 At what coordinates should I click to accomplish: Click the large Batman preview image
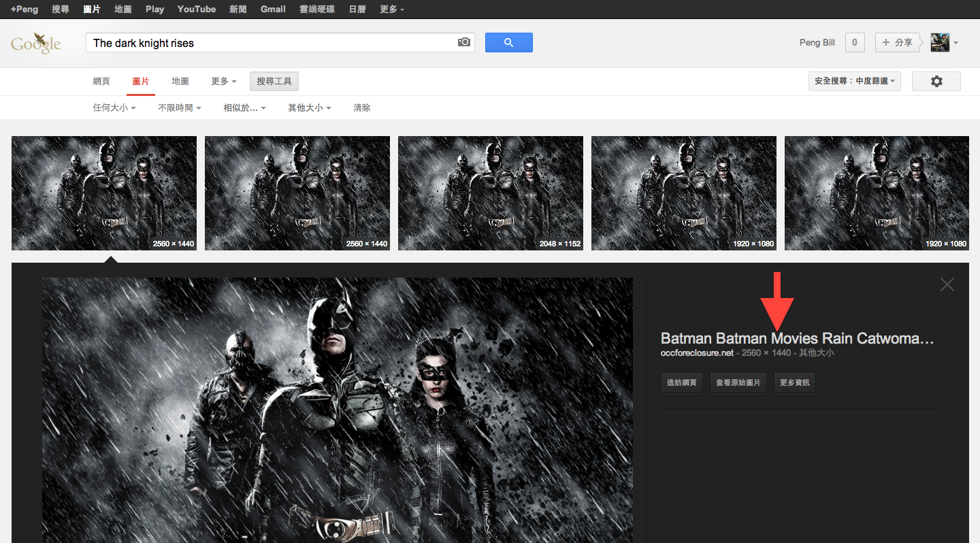click(338, 410)
